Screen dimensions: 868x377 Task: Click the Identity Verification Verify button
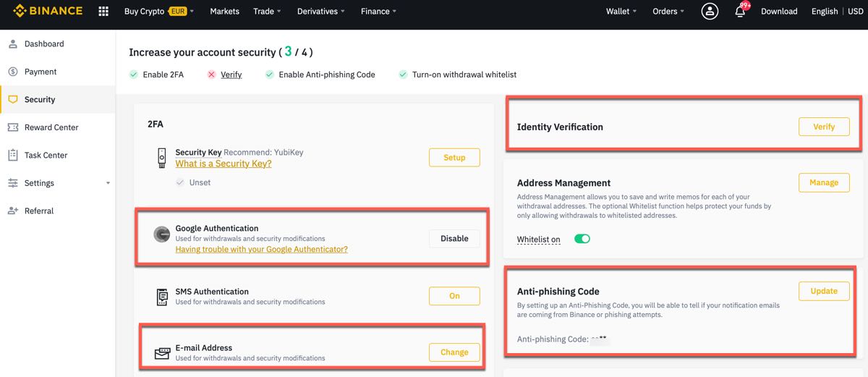point(824,127)
